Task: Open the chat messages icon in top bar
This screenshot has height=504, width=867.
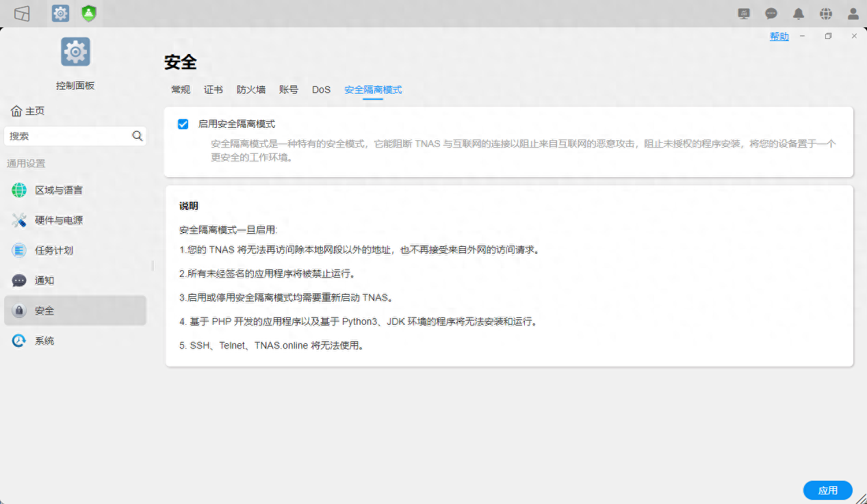Action: [x=771, y=12]
